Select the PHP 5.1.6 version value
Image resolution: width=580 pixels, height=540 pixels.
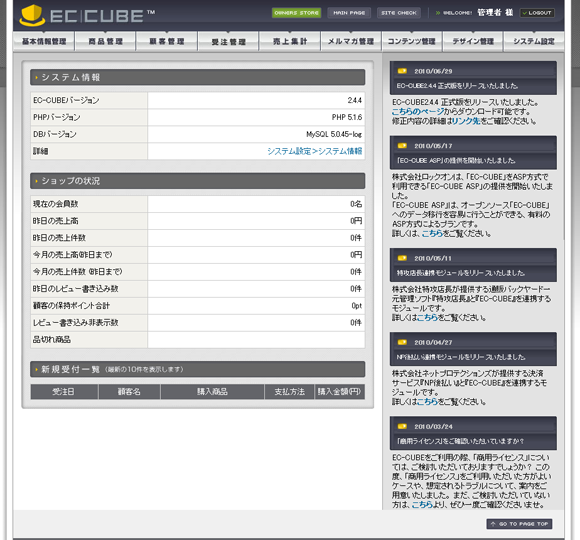[347, 117]
